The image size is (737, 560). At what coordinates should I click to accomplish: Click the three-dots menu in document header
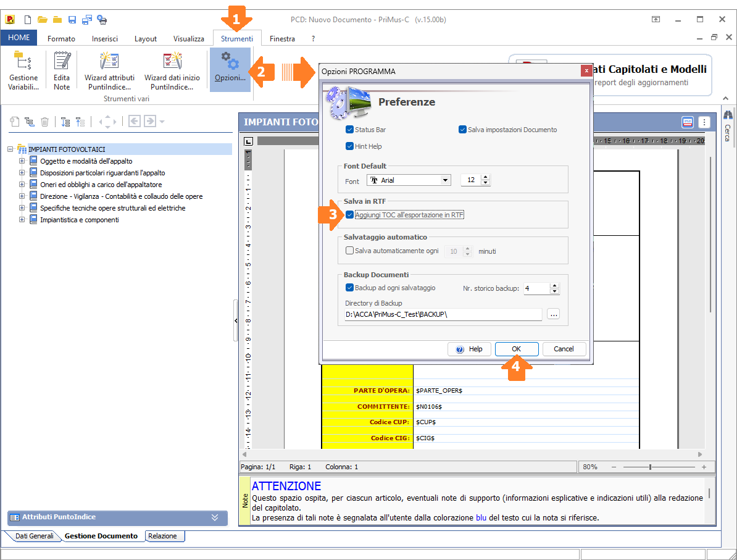click(704, 122)
